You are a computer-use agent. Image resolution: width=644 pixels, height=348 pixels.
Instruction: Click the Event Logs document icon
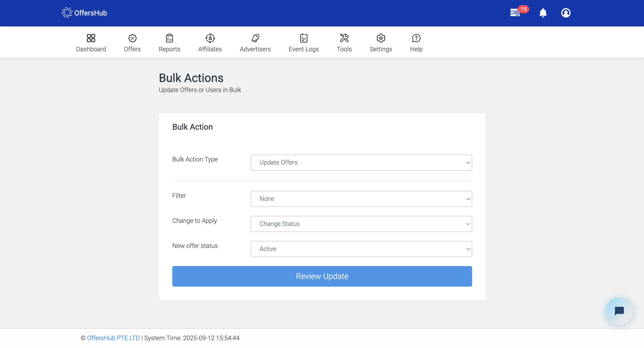(303, 38)
